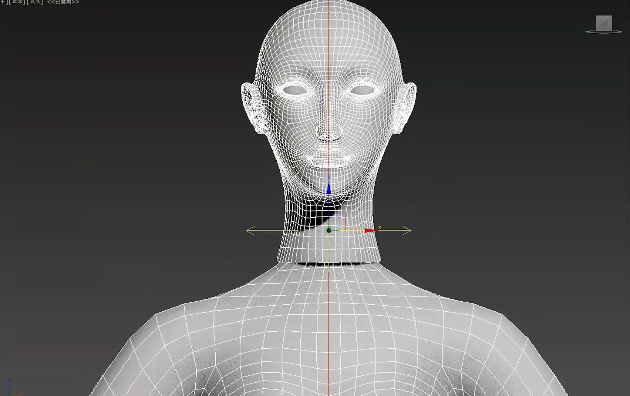Open the second bracketed viewport label menu
The height and width of the screenshot is (396, 630).
click(35, 2)
